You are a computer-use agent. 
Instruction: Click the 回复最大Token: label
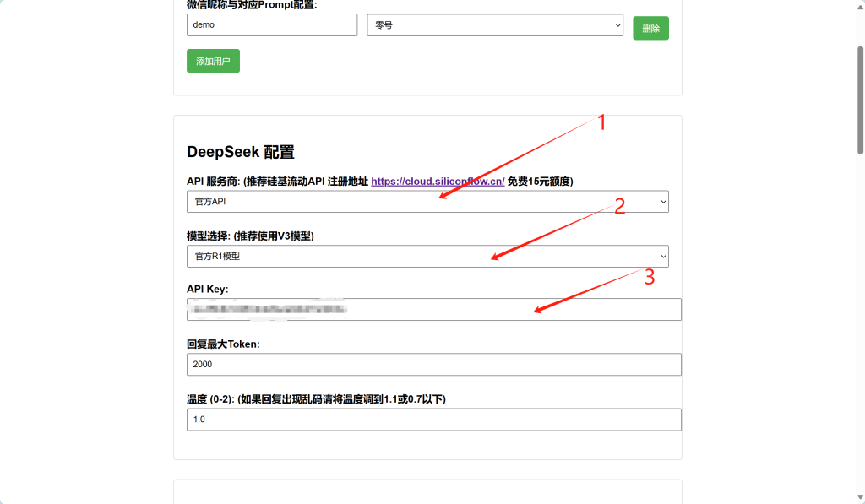click(223, 344)
